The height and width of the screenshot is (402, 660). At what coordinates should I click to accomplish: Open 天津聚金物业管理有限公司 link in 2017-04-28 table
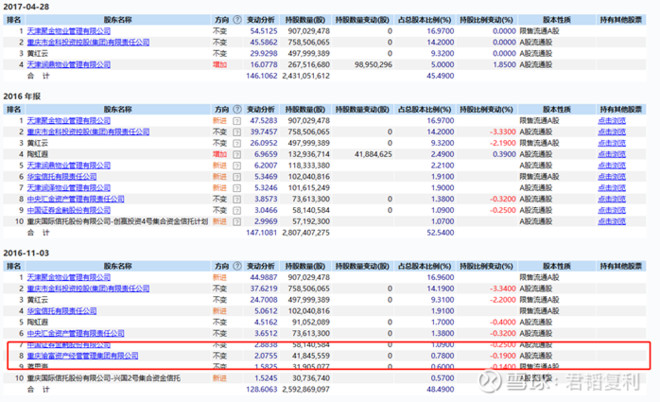(69, 31)
